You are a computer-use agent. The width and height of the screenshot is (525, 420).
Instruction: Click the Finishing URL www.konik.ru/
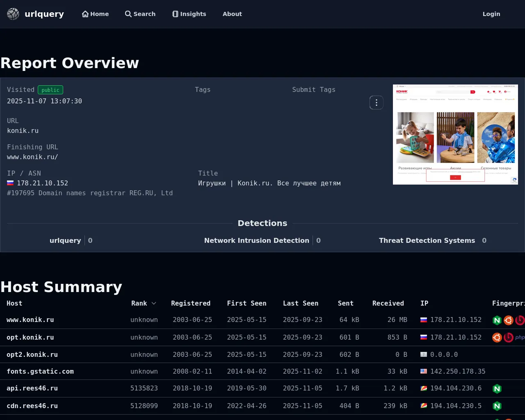coord(32,157)
